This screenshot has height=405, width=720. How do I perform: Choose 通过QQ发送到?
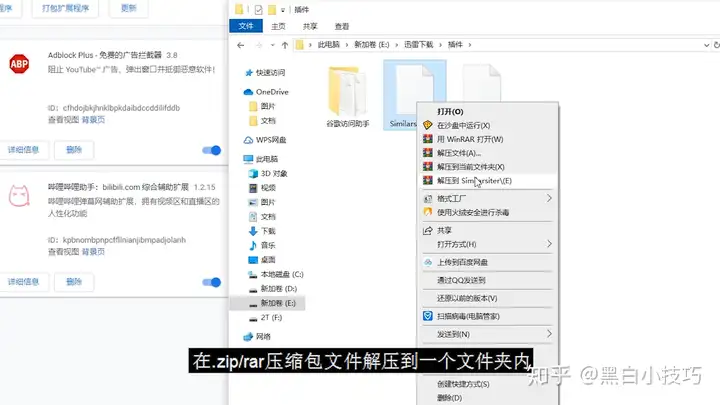point(487,280)
